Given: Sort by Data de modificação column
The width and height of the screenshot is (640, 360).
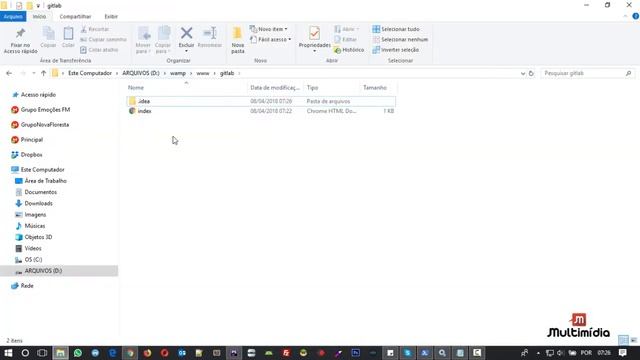Looking at the screenshot, I should [275, 88].
